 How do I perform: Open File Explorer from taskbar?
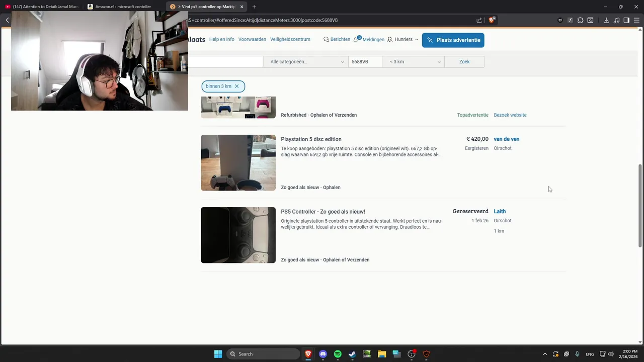pos(382,354)
